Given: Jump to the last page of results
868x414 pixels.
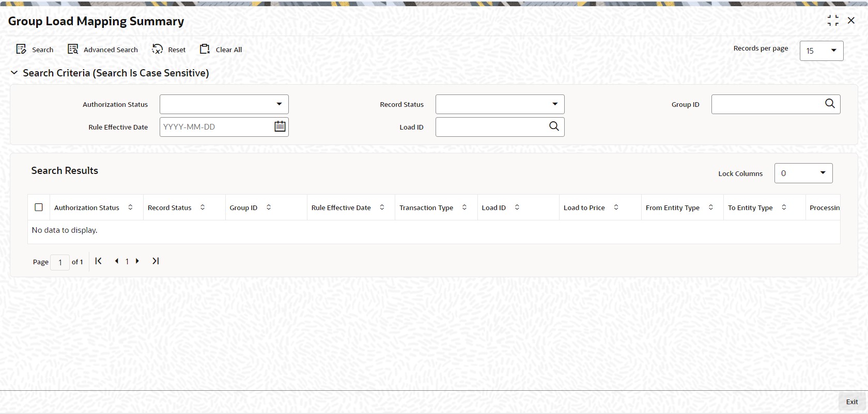Looking at the screenshot, I should 156,261.
